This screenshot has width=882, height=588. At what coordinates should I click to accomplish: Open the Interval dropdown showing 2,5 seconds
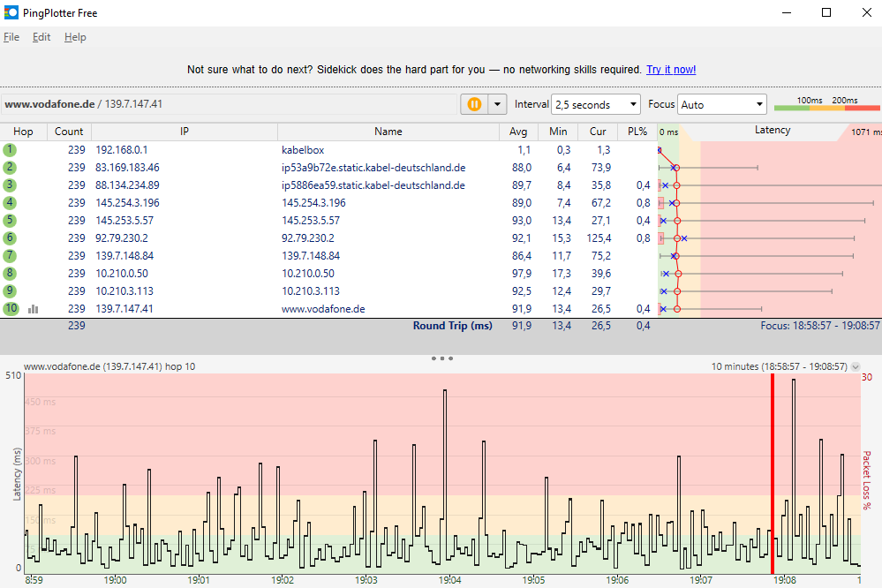coord(596,105)
